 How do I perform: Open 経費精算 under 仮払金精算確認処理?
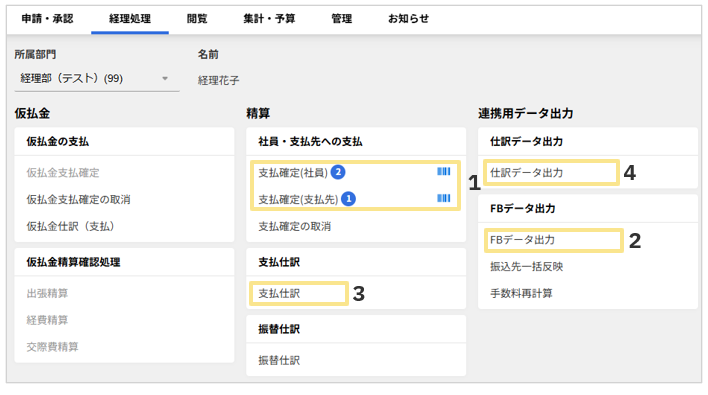tap(47, 320)
